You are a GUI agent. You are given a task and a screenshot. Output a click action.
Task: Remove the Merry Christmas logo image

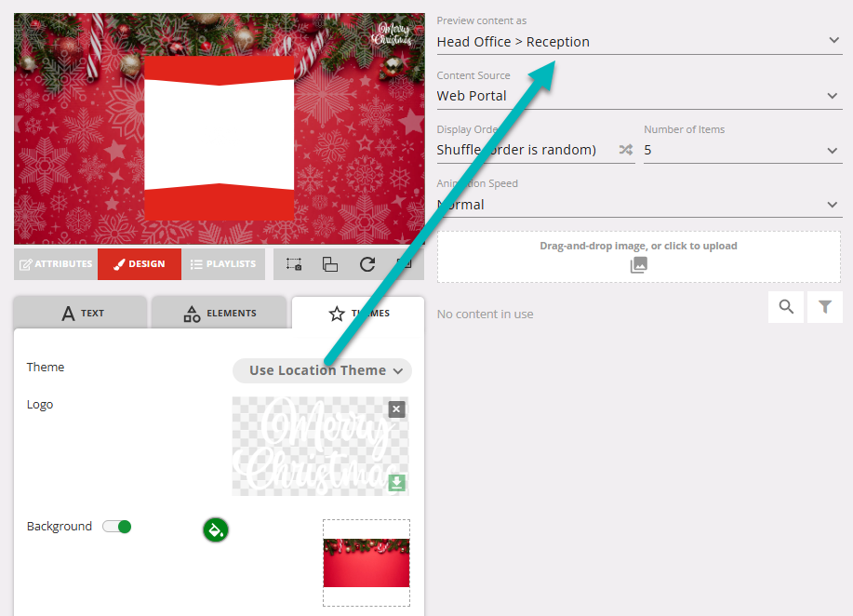pyautogui.click(x=396, y=409)
